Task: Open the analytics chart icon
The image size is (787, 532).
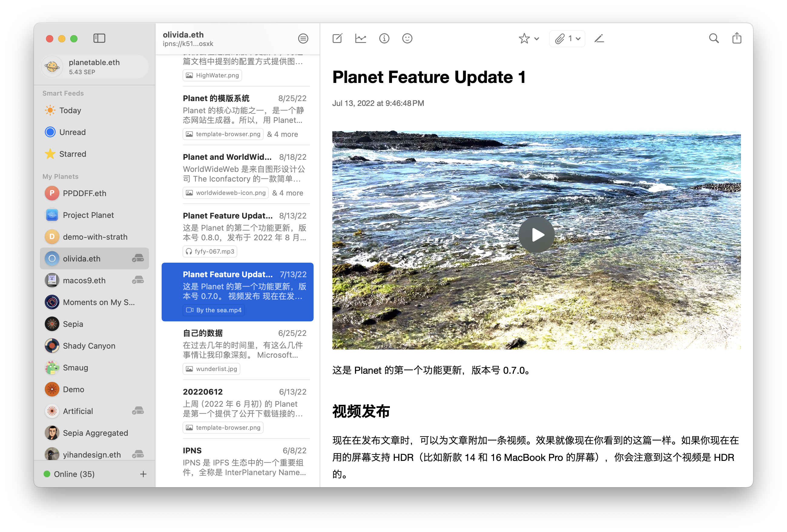Action: (x=361, y=38)
